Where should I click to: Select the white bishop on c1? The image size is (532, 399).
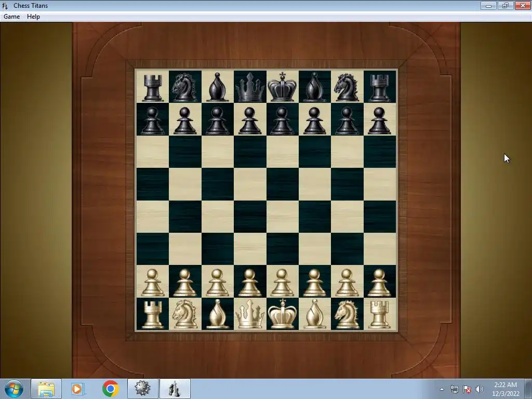click(x=217, y=314)
